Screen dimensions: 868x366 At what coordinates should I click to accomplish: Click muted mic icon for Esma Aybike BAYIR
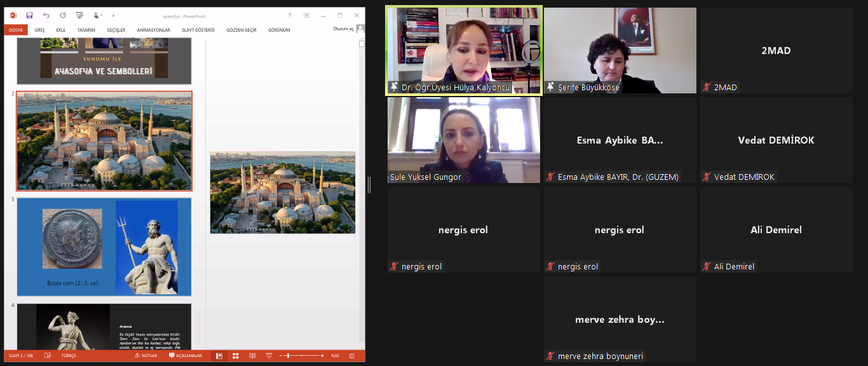click(x=550, y=177)
